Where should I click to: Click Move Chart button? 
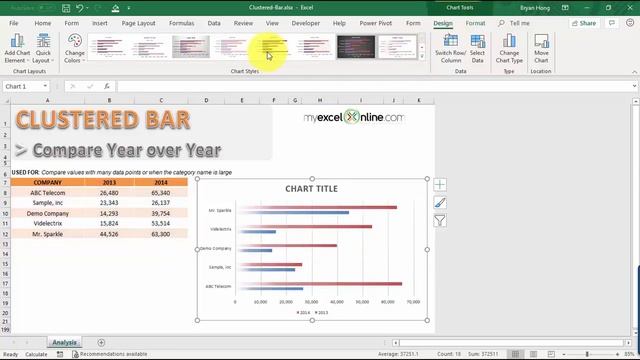541,48
